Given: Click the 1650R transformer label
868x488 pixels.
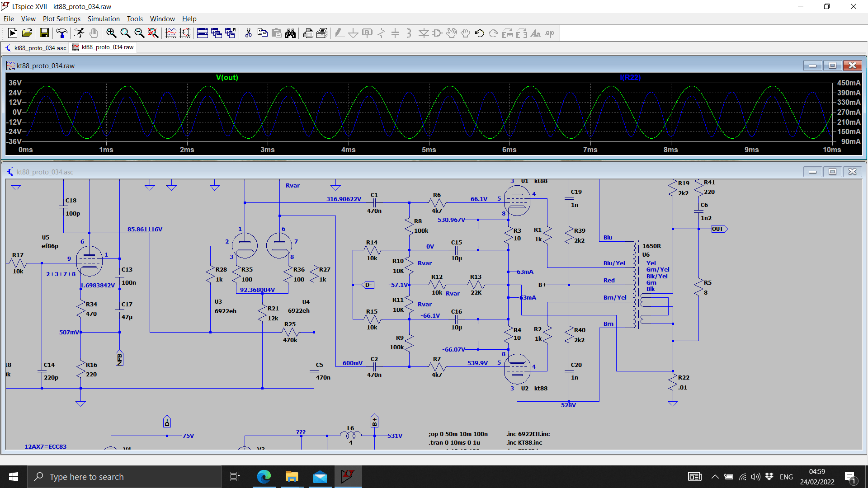Looking at the screenshot, I should tap(652, 246).
